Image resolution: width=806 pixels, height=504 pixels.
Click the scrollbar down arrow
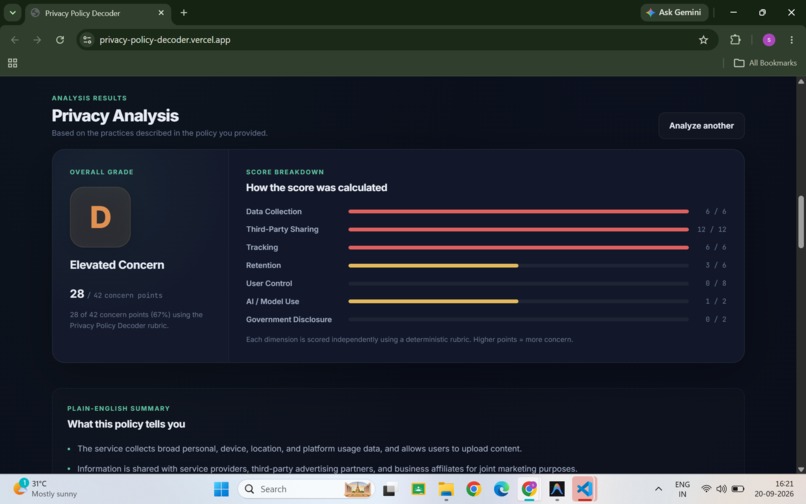point(800,469)
